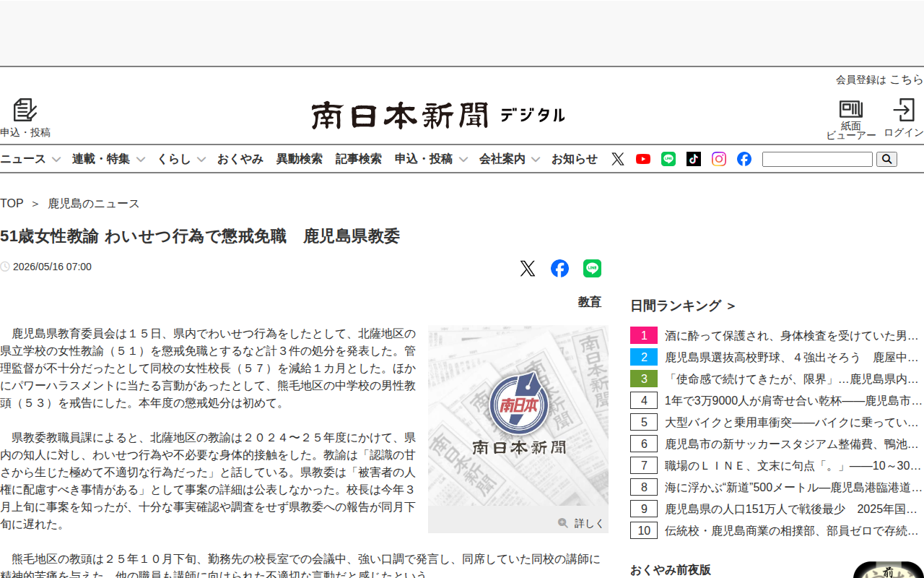Screen dimensions: 924x578
Task: Open ranking 3 article 使命感で続けてきたが
Action: pos(791,379)
